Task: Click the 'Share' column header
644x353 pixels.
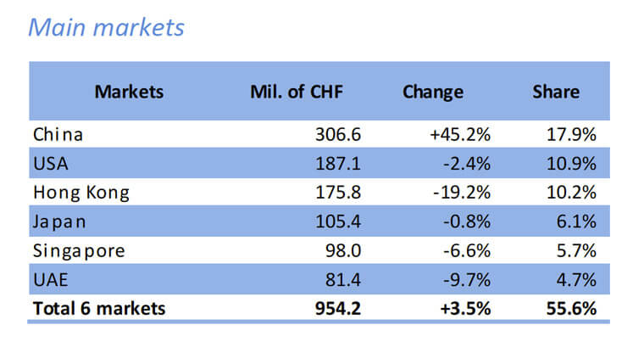Action: click(x=556, y=92)
